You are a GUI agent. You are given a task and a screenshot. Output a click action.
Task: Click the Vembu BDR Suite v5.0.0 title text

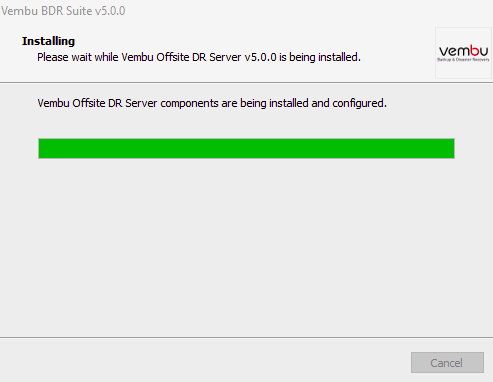63,11
